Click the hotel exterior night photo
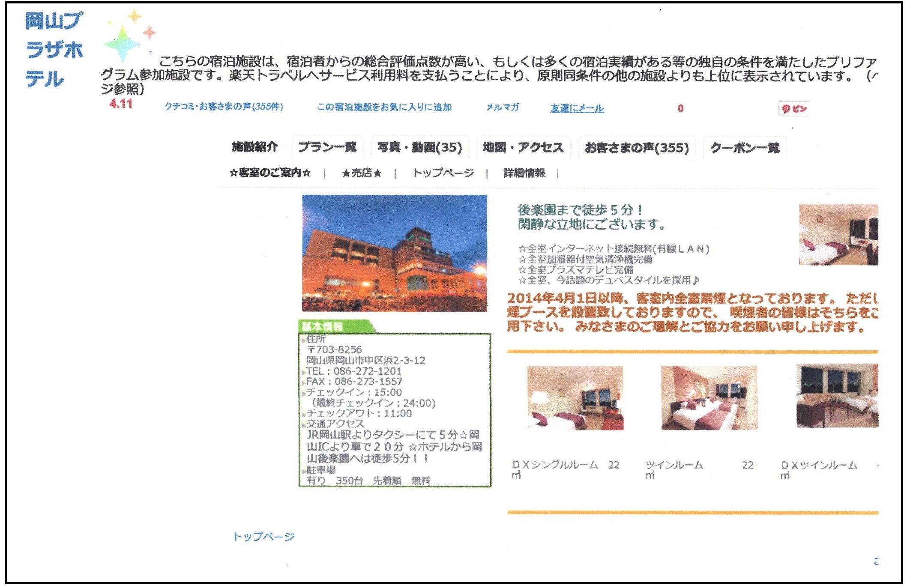This screenshot has width=907, height=588. (394, 253)
